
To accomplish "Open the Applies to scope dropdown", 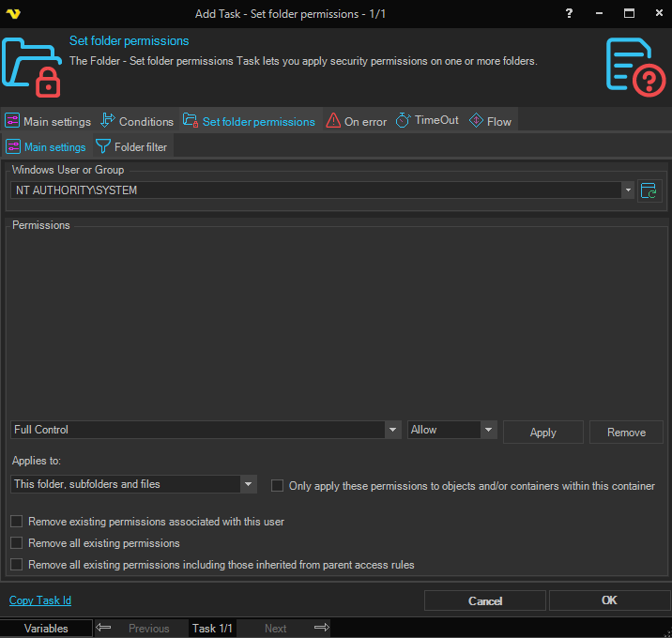I will tap(248, 484).
